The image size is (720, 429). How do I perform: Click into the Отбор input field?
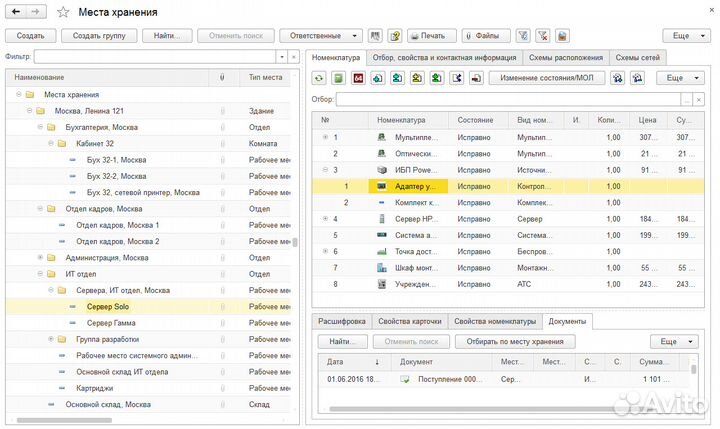[508, 99]
